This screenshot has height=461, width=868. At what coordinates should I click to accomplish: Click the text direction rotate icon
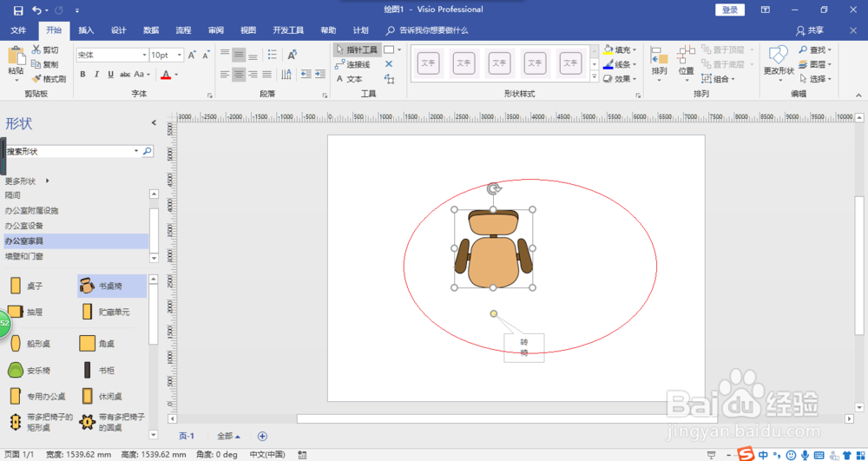coord(293,54)
